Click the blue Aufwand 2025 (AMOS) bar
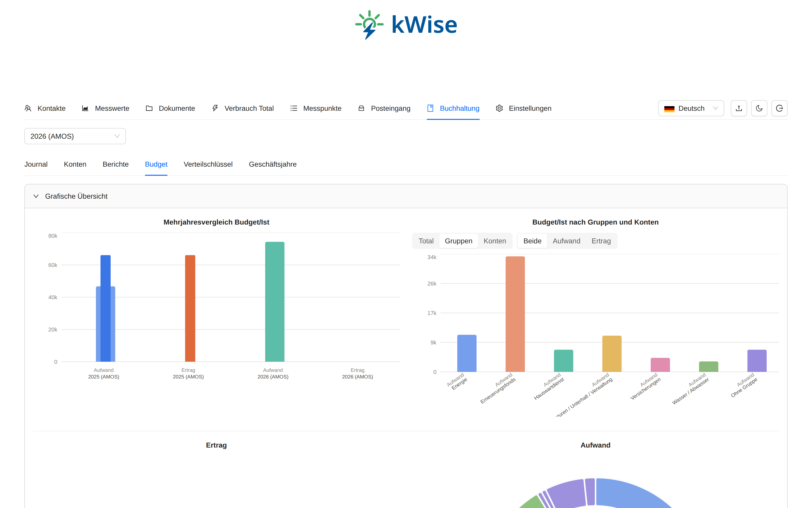 105,308
